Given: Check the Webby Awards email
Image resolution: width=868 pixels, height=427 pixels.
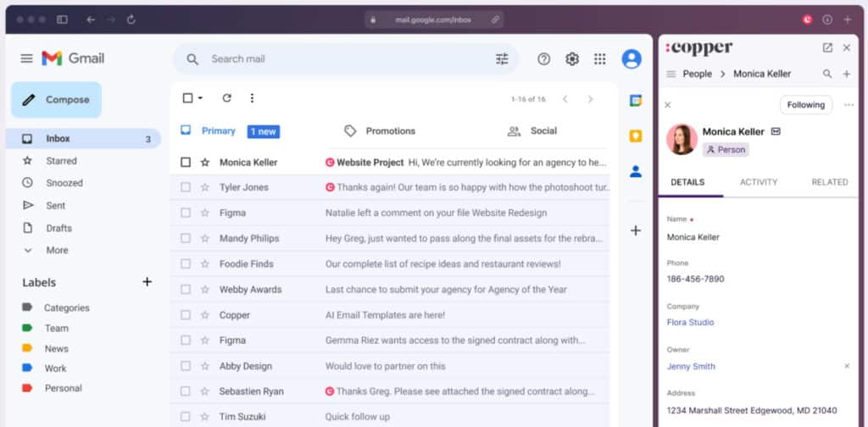Looking at the screenshot, I should point(186,289).
